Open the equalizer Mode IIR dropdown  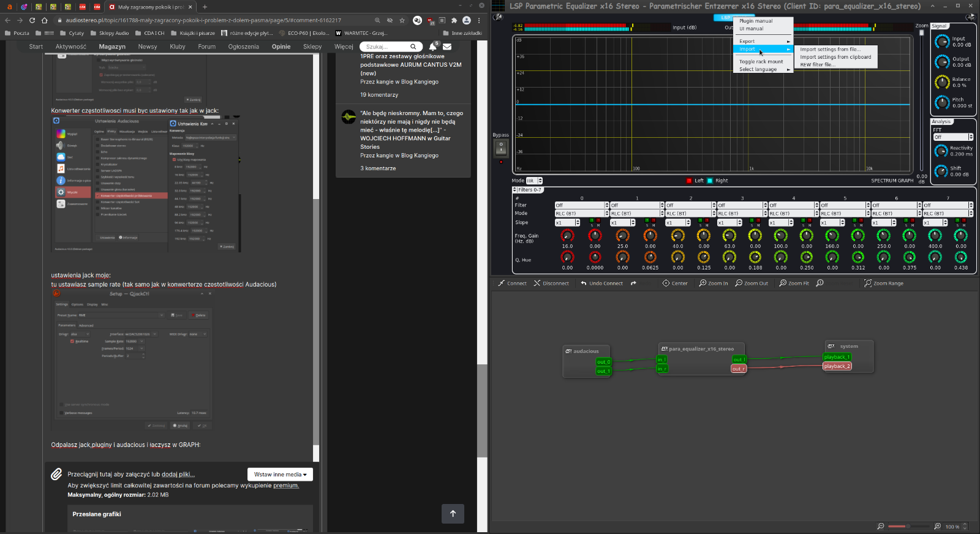pyautogui.click(x=534, y=181)
